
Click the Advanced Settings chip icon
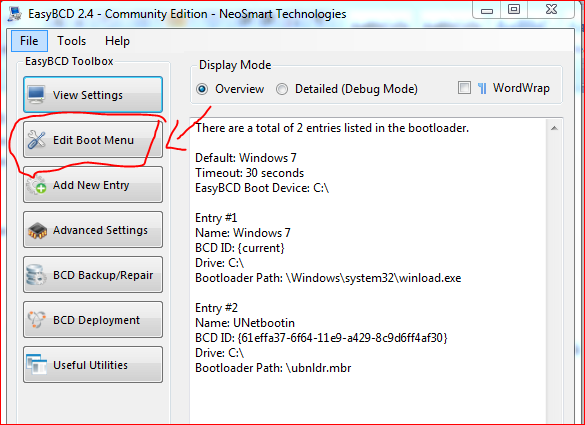click(37, 230)
